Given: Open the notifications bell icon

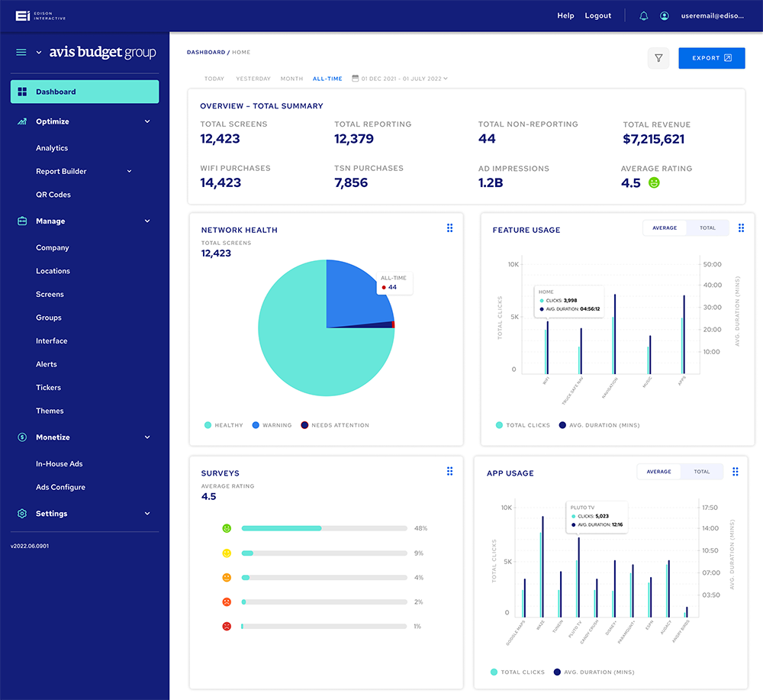Looking at the screenshot, I should coord(643,16).
